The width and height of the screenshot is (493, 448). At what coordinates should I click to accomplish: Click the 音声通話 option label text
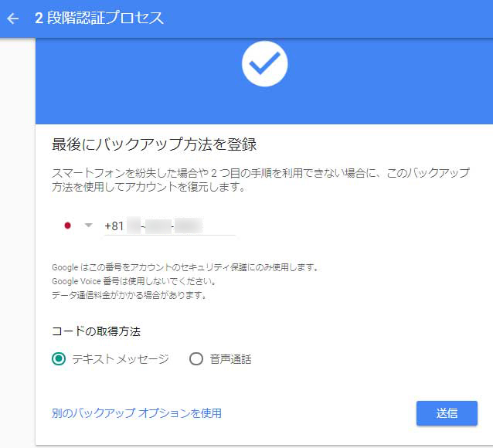[230, 358]
